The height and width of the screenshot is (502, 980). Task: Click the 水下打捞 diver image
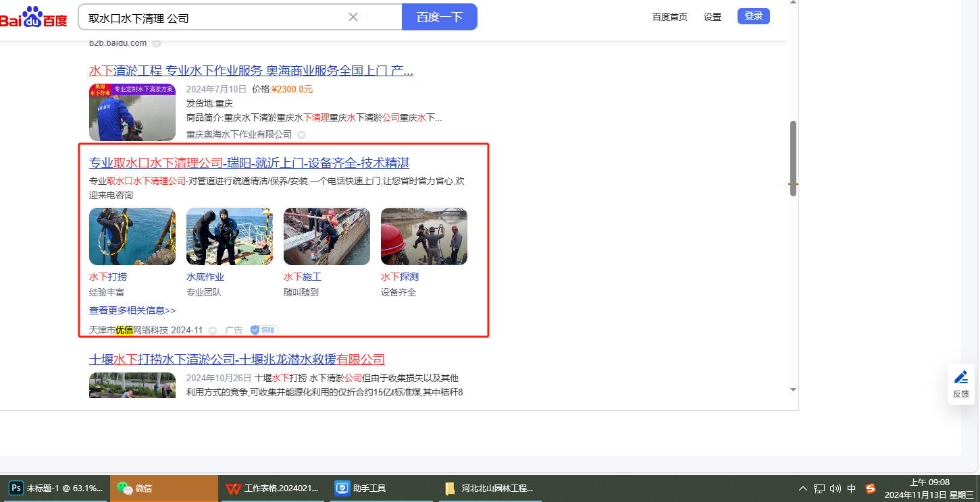pyautogui.click(x=132, y=236)
